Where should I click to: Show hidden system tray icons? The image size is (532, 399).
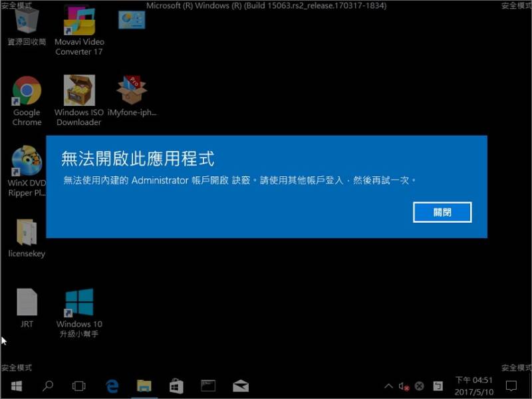pos(388,386)
